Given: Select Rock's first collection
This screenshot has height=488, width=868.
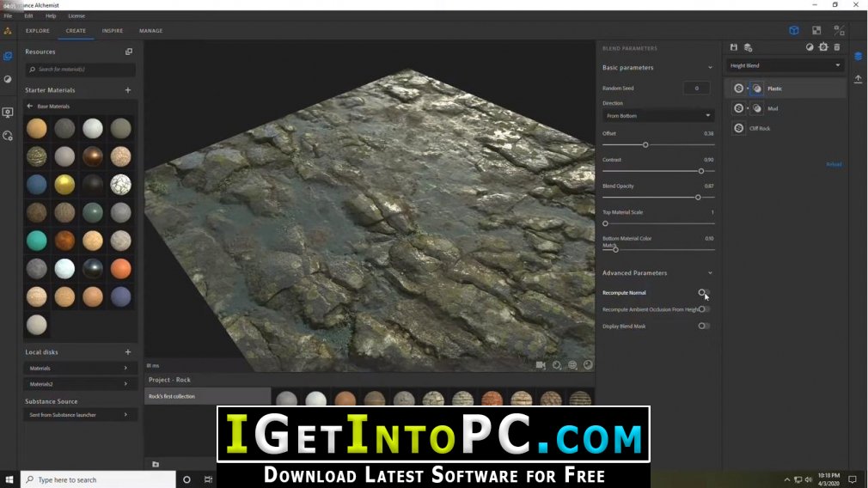Looking at the screenshot, I should pos(208,396).
